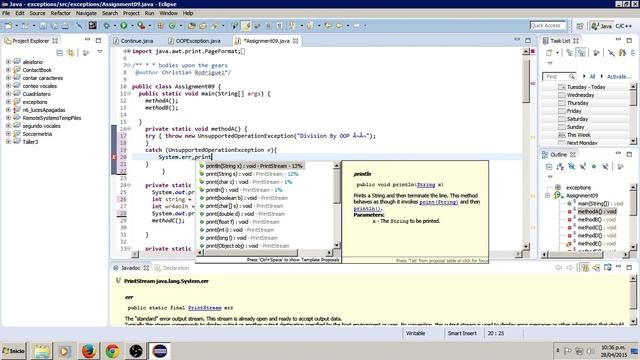Screen dimensions: 640x360
Task: Click New Task icon in Task List
Action: click(x=549, y=53)
